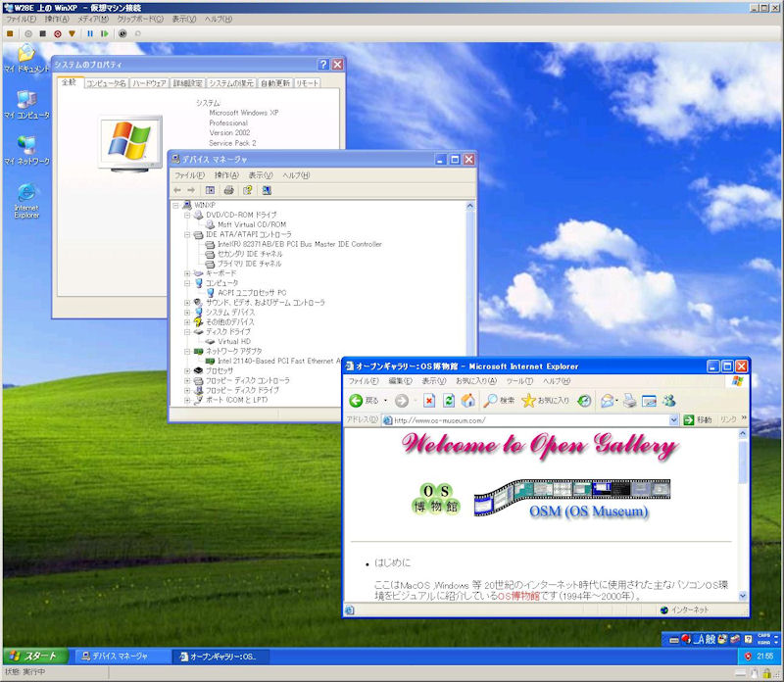Open the IE address bar dropdown
784x682 pixels.
673,419
